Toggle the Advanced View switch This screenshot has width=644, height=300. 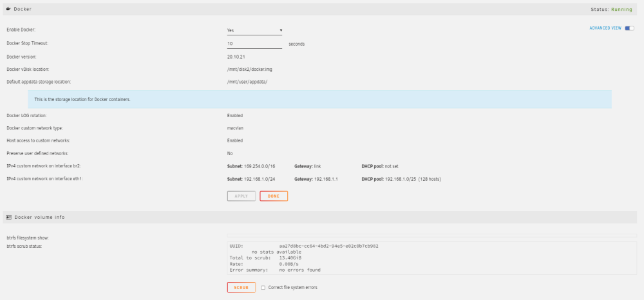coord(629,28)
